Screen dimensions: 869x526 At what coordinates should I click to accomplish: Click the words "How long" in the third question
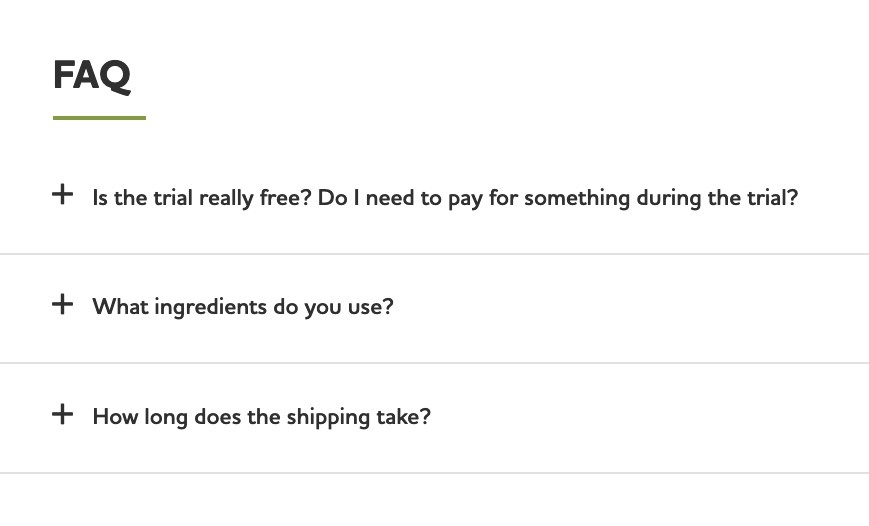140,418
